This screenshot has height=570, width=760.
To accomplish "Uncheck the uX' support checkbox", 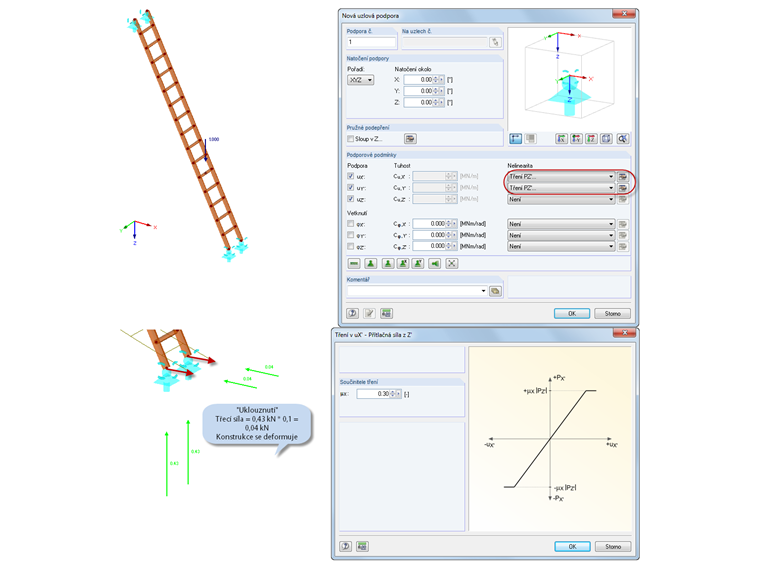I will coord(350,176).
